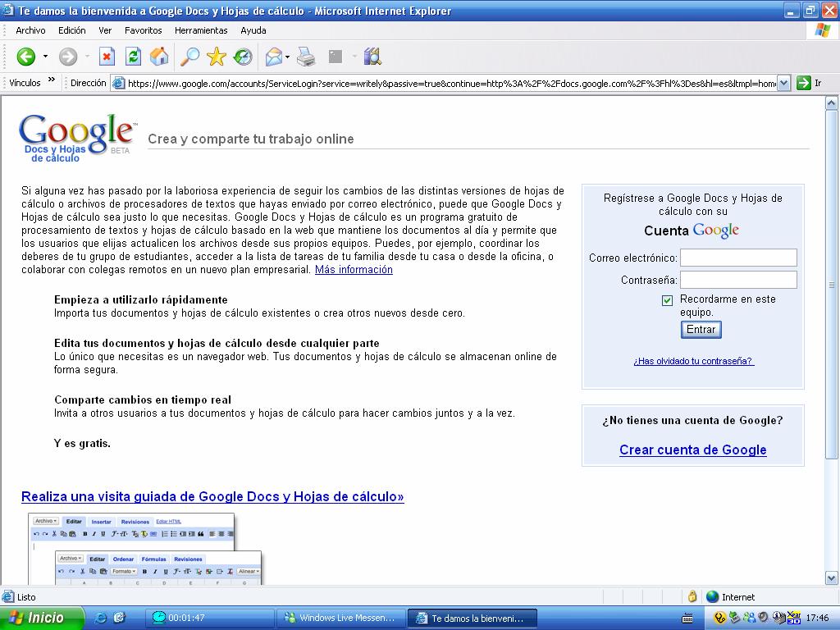Click the Entrar sign-in button
This screenshot has height=630, width=840.
pyautogui.click(x=701, y=329)
